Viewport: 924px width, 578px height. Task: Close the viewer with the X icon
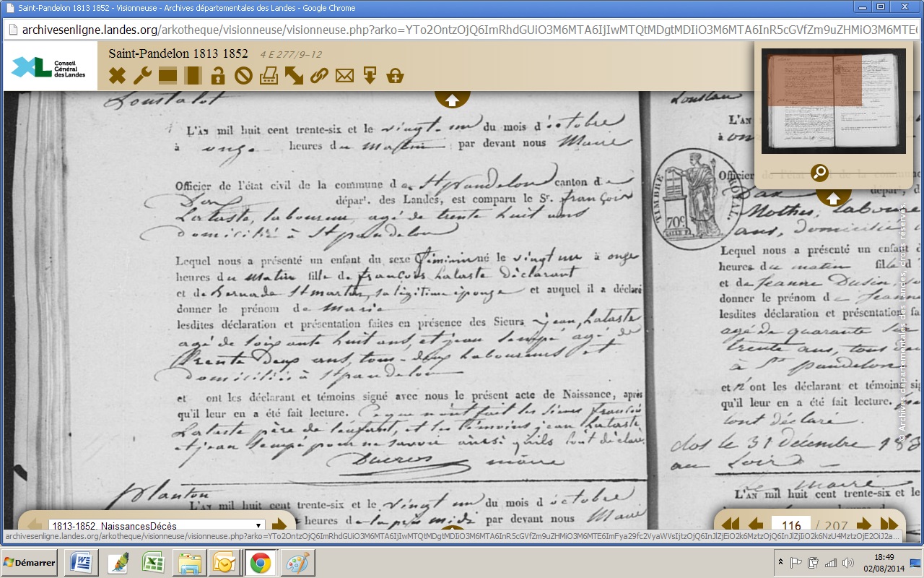point(117,75)
